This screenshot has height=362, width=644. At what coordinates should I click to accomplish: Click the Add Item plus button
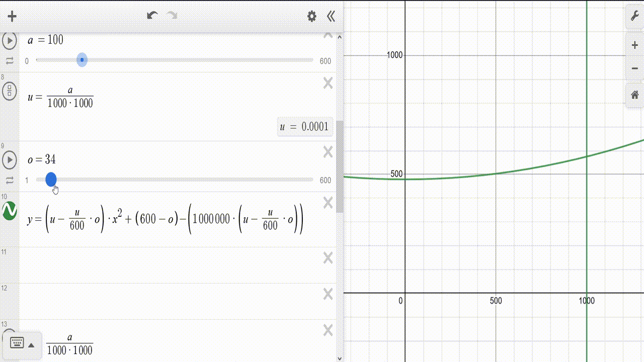click(x=12, y=16)
